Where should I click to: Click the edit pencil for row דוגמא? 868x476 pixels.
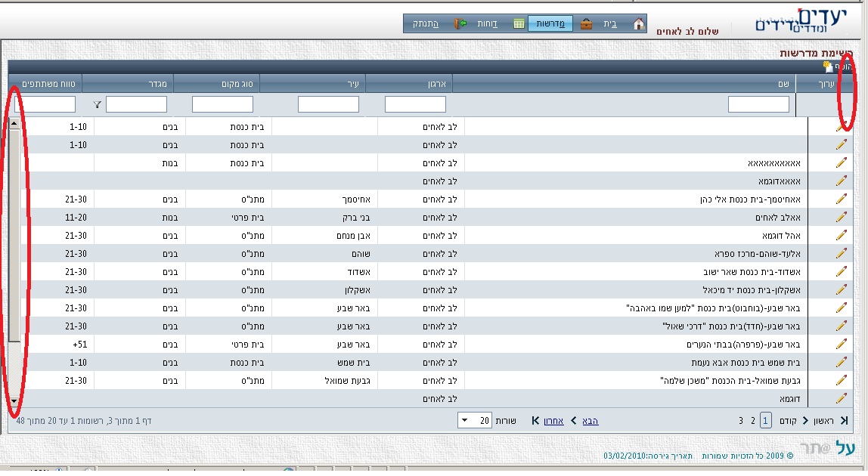tap(842, 398)
